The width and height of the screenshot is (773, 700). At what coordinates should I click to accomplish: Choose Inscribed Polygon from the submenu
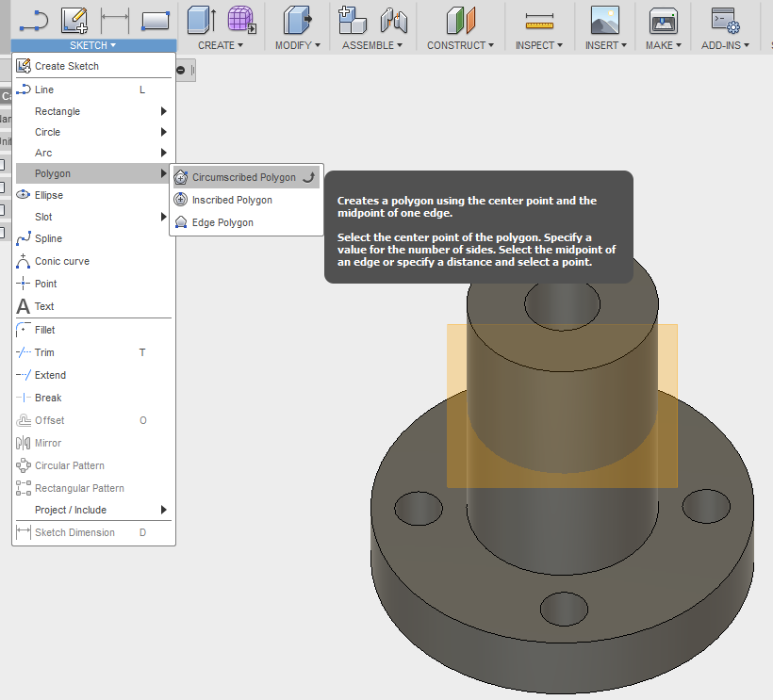(x=232, y=200)
